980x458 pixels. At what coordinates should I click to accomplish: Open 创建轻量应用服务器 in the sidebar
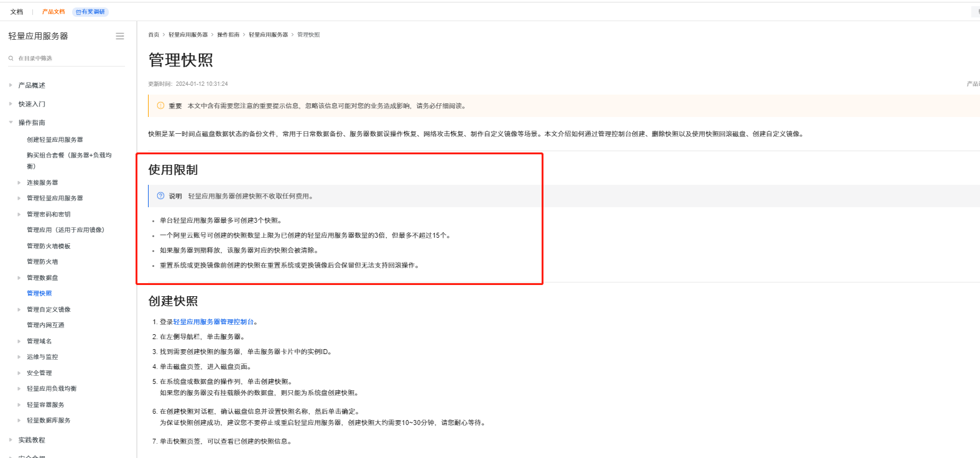(55, 139)
